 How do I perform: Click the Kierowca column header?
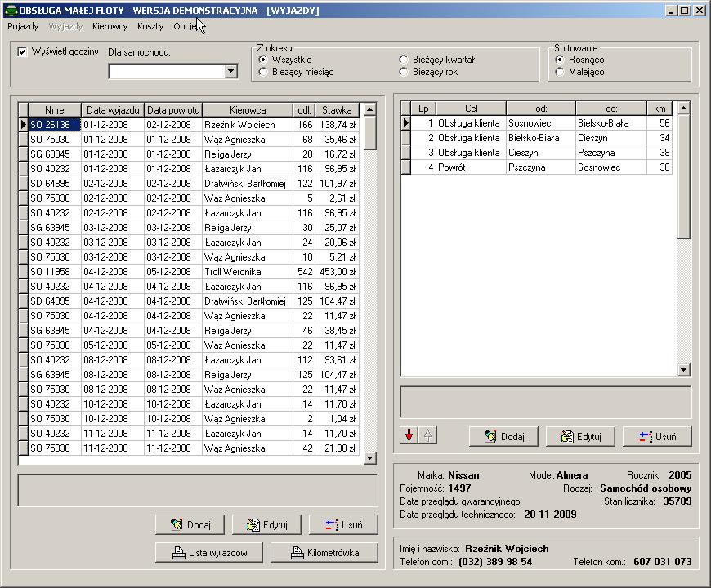click(x=248, y=109)
